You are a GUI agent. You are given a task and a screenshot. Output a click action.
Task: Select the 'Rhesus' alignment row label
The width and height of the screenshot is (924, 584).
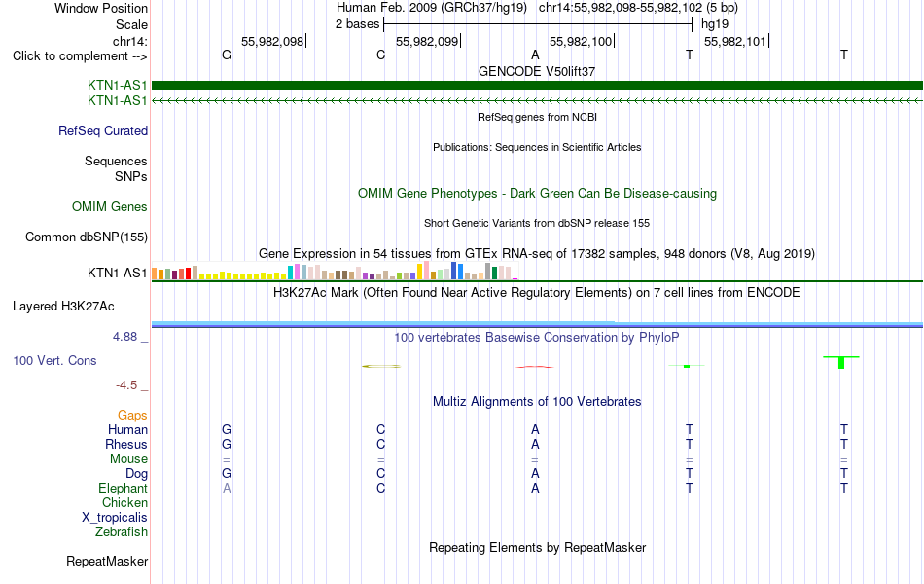pos(126,444)
